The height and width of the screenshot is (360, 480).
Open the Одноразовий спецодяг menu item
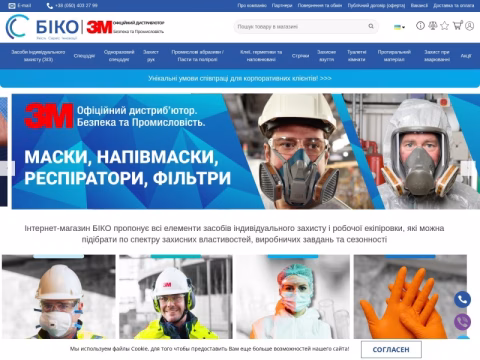119,56
